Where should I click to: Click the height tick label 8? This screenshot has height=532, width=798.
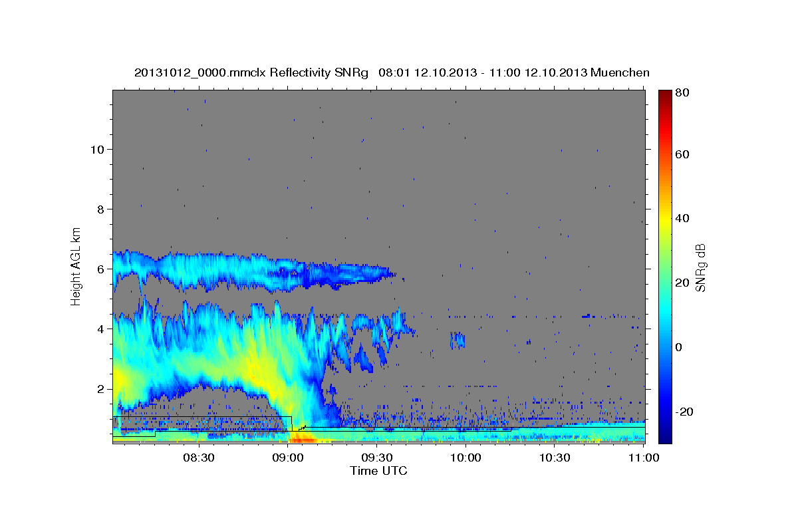click(x=102, y=209)
